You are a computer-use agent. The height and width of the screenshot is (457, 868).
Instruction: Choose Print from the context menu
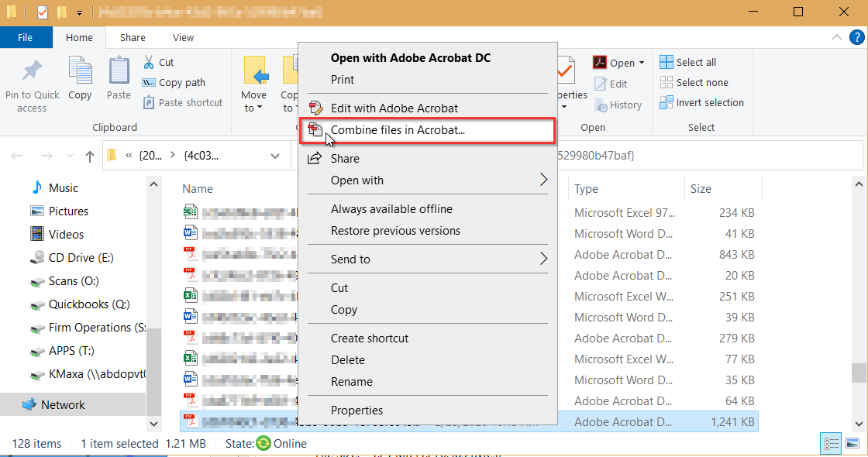point(427,79)
